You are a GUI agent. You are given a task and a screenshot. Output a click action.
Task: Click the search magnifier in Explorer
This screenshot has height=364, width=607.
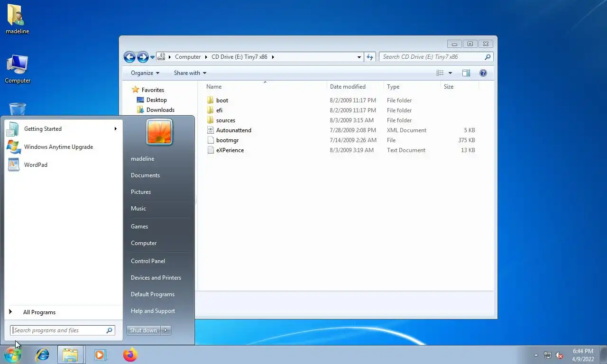pyautogui.click(x=487, y=57)
